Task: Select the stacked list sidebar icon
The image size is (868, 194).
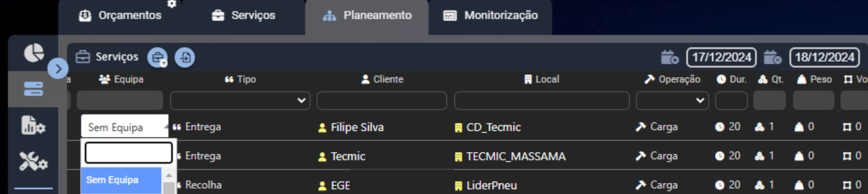Action: [33, 89]
